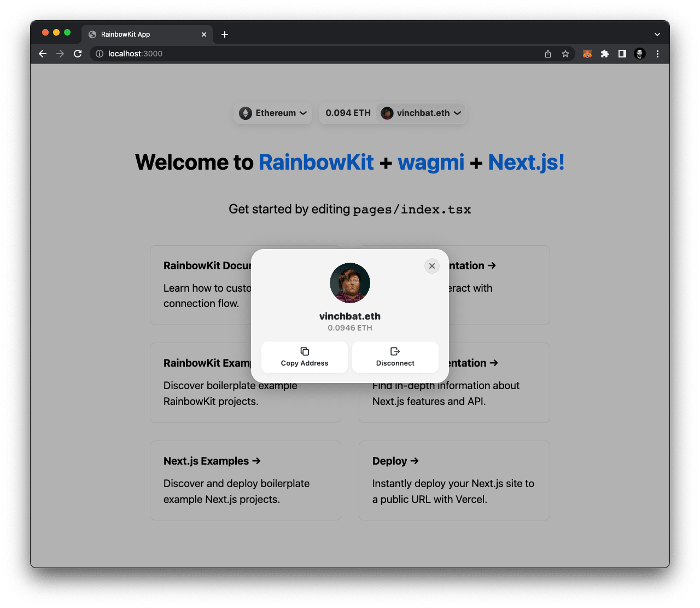
Task: Reload the localhost page
Action: [x=78, y=54]
